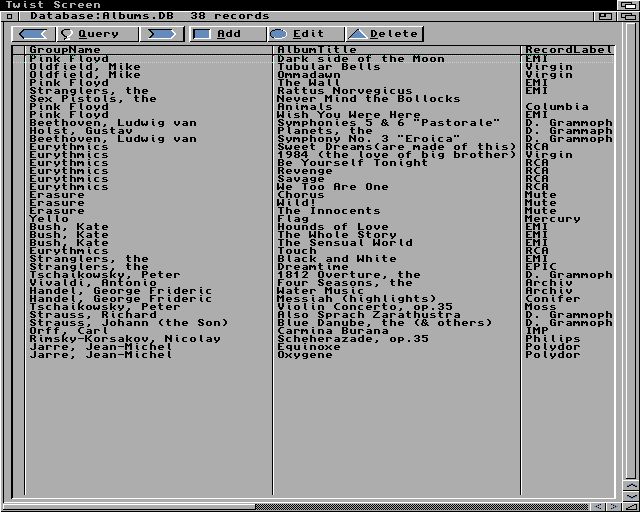Select 'Wish You Were Here' album cell

349,115
